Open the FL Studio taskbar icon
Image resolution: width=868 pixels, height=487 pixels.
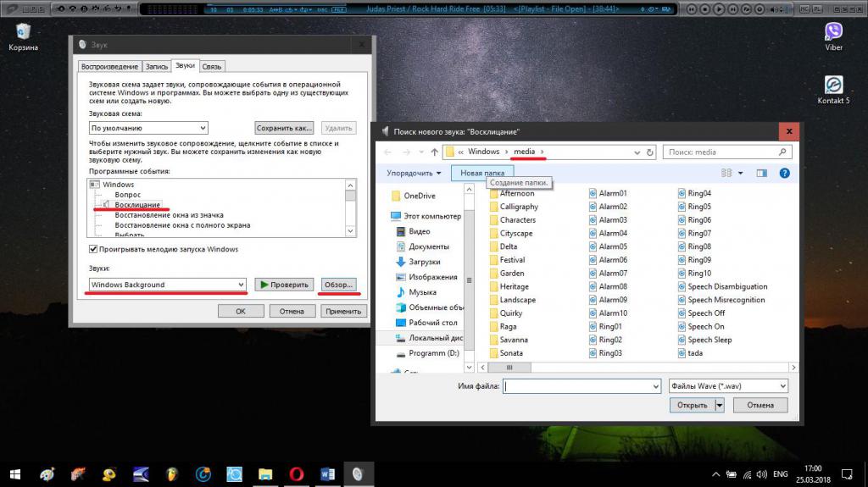click(x=172, y=474)
